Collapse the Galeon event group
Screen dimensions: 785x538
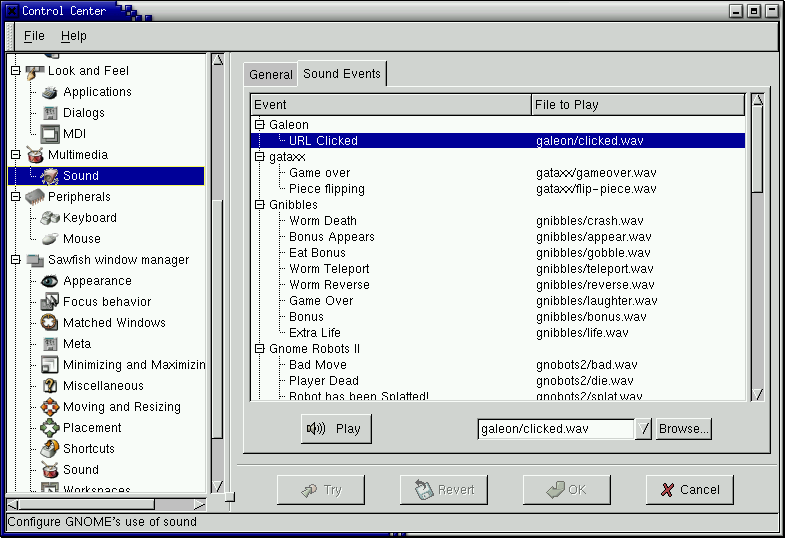click(259, 125)
